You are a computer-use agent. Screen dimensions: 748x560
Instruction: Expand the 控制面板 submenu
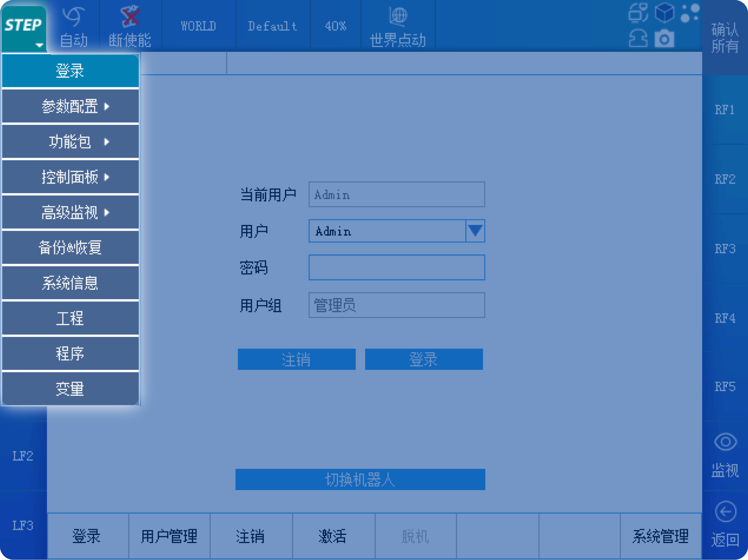pyautogui.click(x=70, y=177)
